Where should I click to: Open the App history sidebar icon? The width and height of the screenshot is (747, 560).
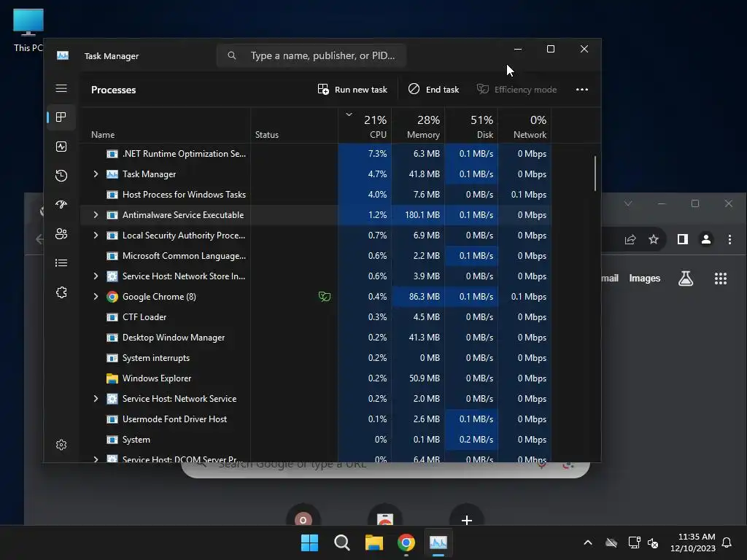pyautogui.click(x=61, y=176)
